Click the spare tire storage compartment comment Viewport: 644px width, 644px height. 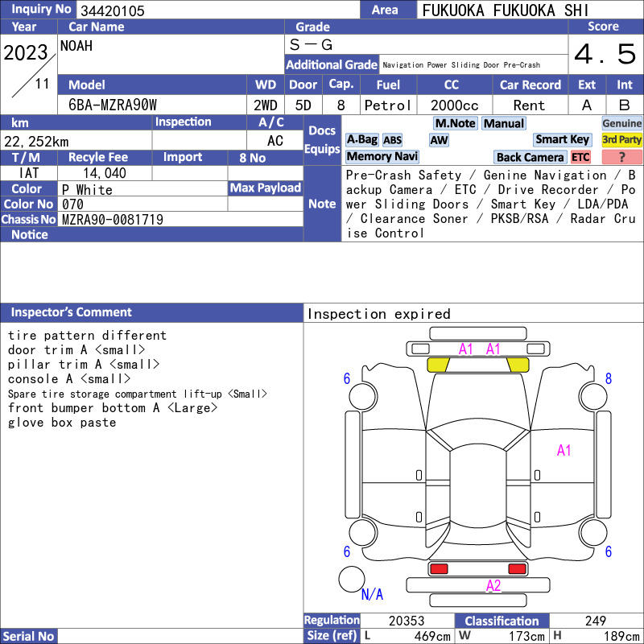click(x=138, y=394)
